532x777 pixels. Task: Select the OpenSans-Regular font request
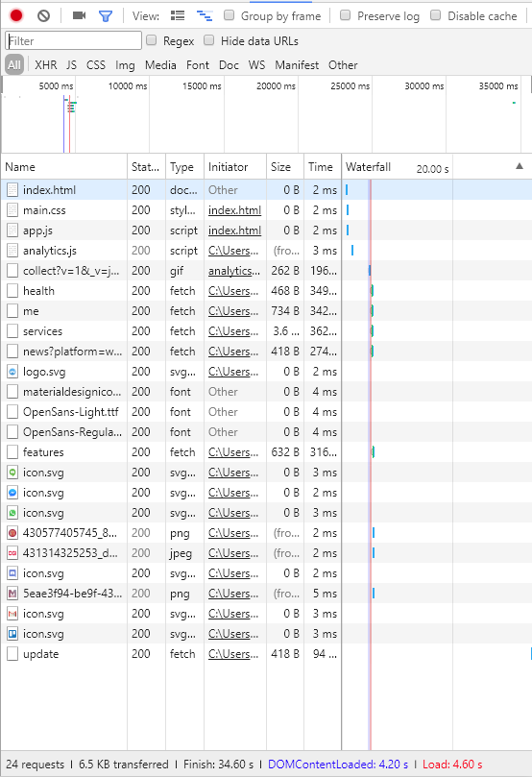click(x=266, y=432)
